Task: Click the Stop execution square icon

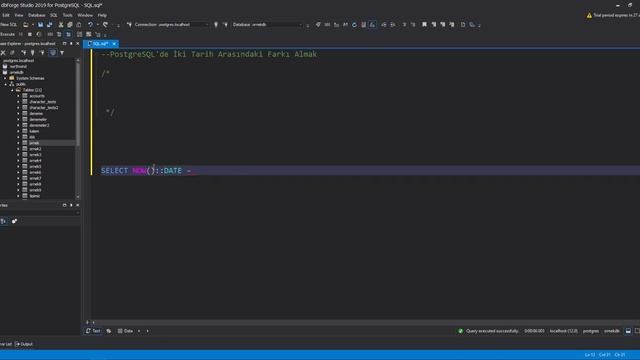Action: coord(30,34)
